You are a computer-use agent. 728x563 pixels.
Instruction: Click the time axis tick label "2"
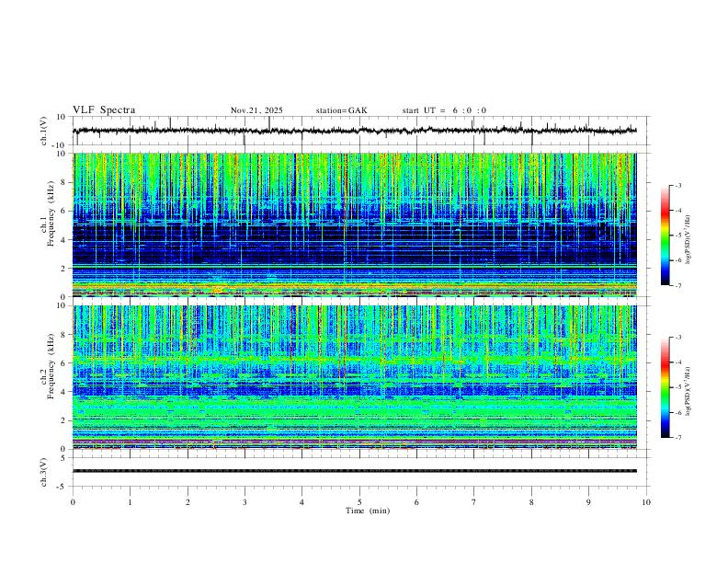188,502
